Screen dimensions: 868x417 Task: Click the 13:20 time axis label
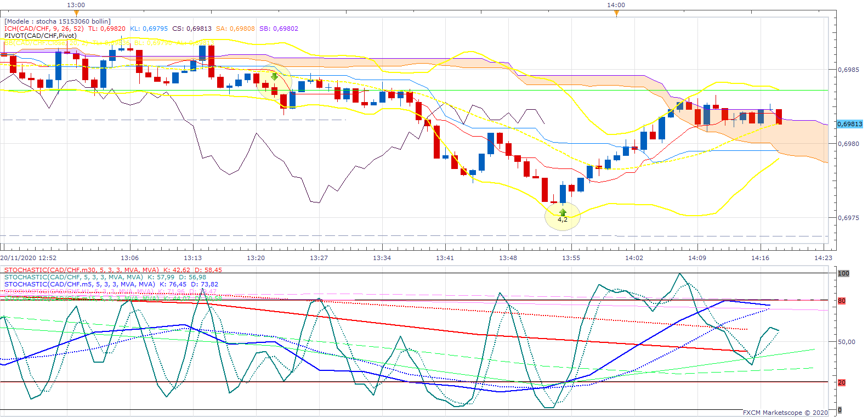click(256, 258)
